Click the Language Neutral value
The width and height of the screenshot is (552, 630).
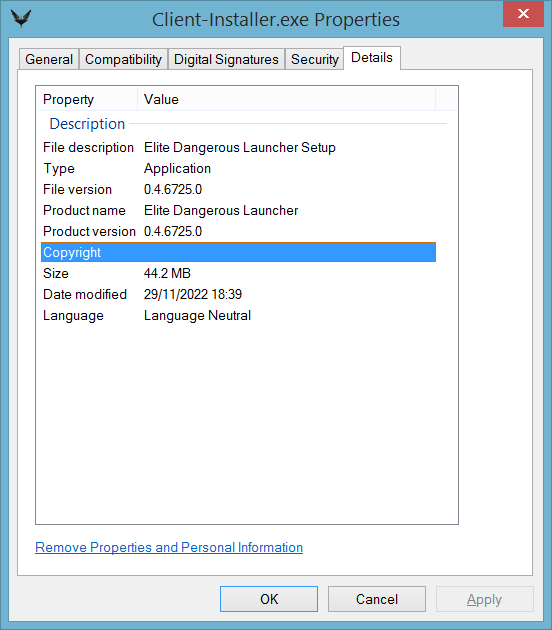click(197, 315)
